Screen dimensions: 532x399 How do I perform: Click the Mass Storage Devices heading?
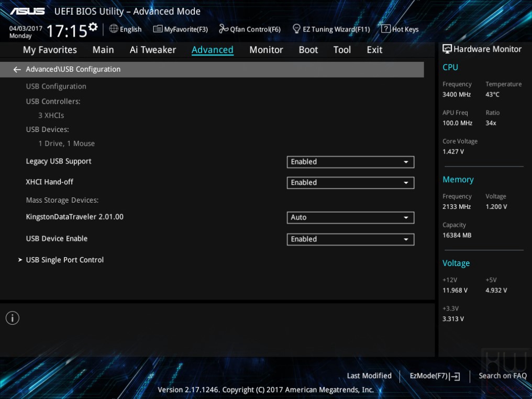point(62,200)
